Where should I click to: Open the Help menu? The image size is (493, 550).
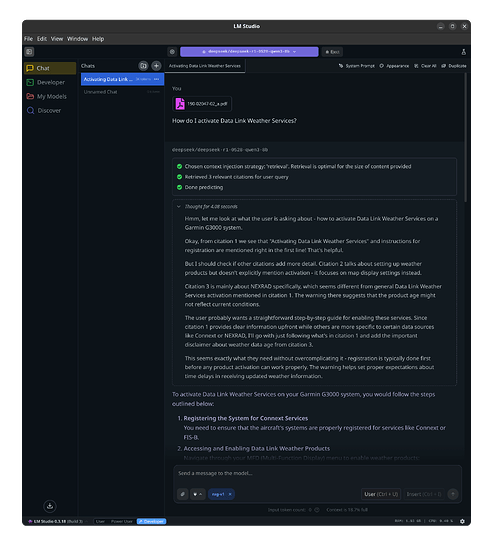(98, 39)
